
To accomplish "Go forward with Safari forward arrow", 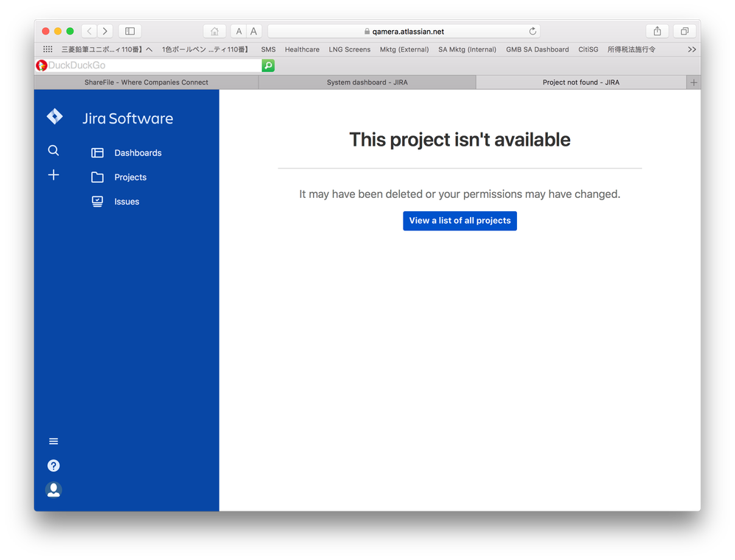I will tap(105, 31).
